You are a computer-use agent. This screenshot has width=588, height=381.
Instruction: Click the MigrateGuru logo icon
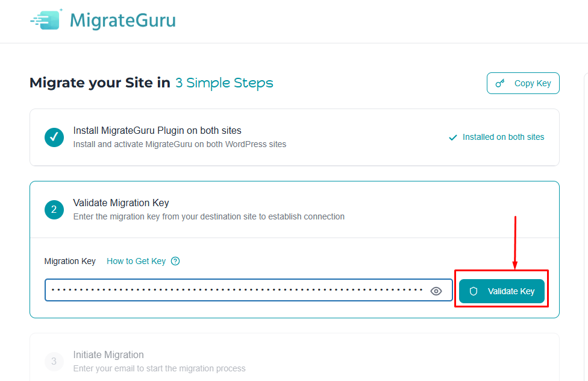pyautogui.click(x=46, y=19)
